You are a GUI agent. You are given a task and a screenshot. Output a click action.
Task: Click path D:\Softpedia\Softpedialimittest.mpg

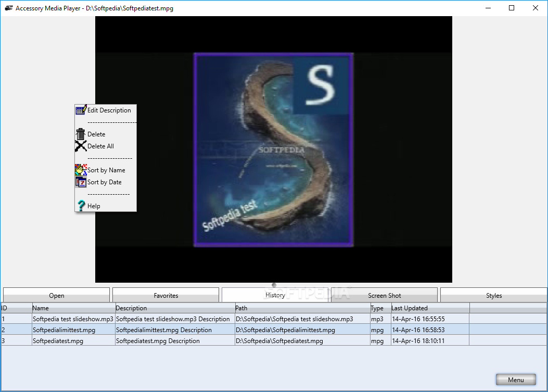click(303, 330)
